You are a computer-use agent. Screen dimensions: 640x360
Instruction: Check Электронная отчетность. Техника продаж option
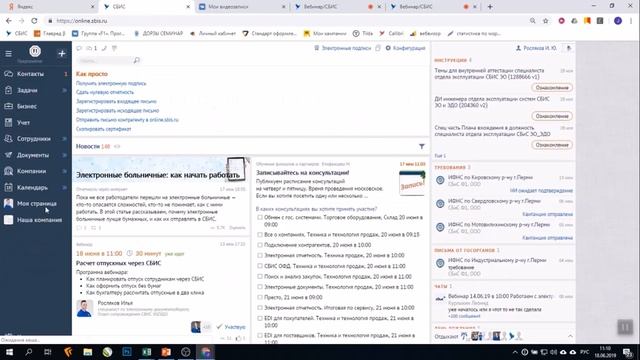click(x=260, y=256)
